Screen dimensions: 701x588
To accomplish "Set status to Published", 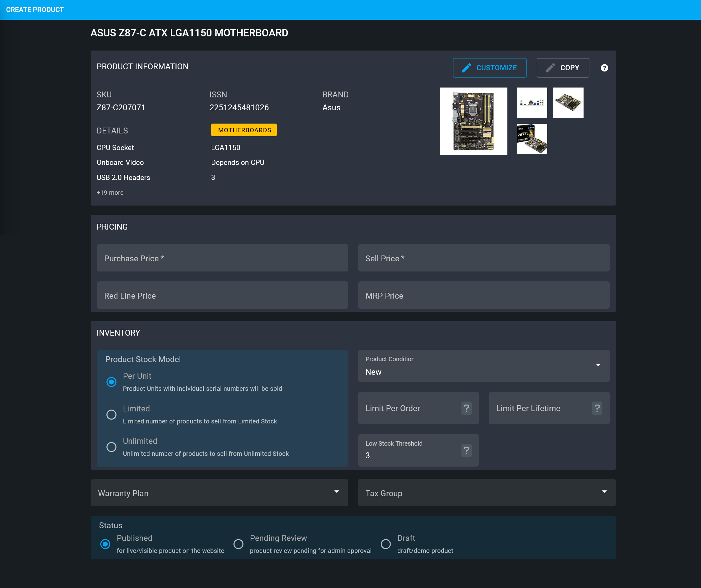I will click(105, 544).
